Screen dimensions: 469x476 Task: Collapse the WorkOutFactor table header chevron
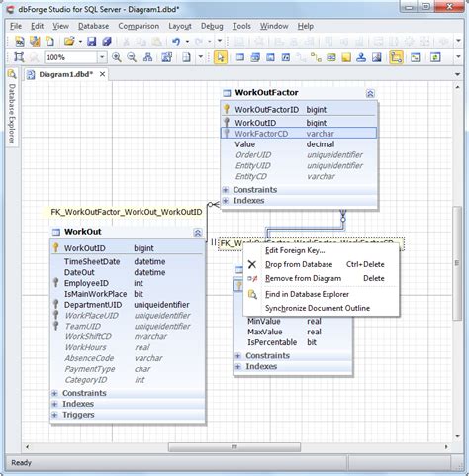tap(370, 94)
